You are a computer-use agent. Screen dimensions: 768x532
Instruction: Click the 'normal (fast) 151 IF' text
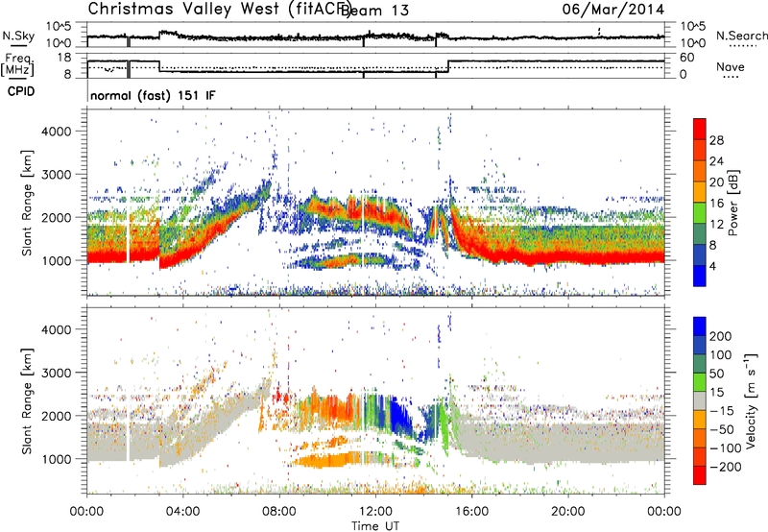[x=153, y=95]
